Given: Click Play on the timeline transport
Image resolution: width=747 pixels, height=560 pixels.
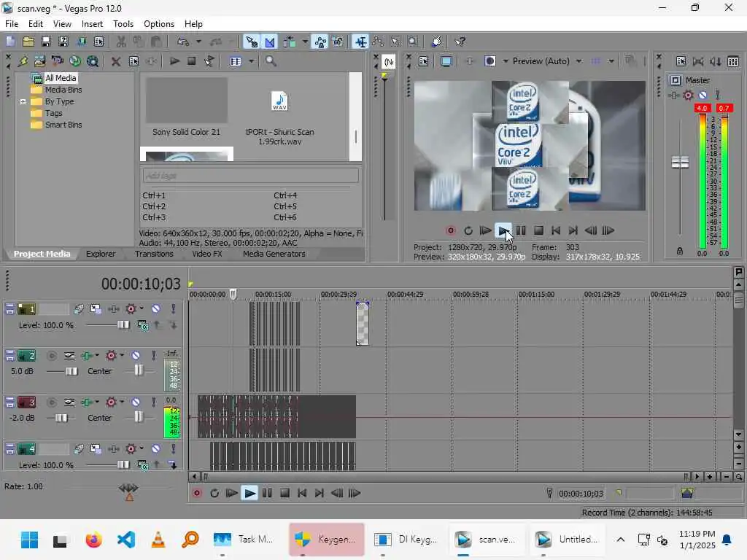Looking at the screenshot, I should click(x=249, y=494).
